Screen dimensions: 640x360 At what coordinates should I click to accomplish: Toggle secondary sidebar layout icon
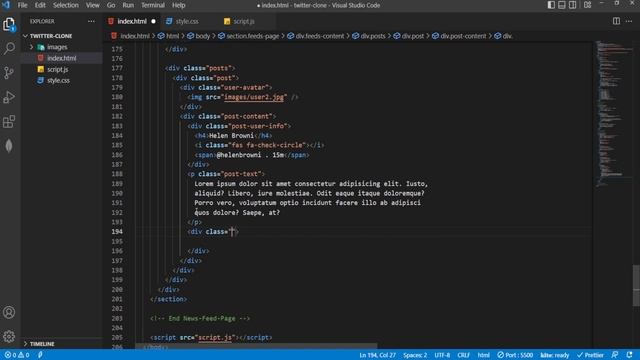click(573, 5)
